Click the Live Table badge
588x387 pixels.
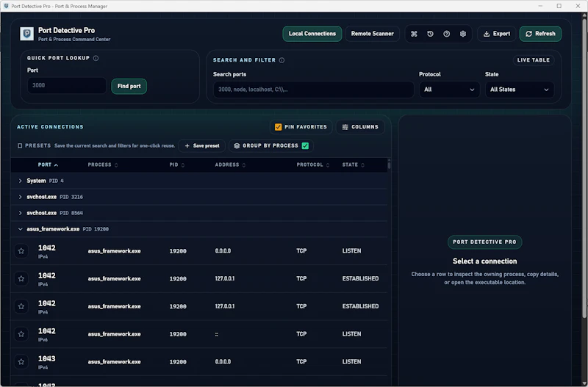(534, 60)
